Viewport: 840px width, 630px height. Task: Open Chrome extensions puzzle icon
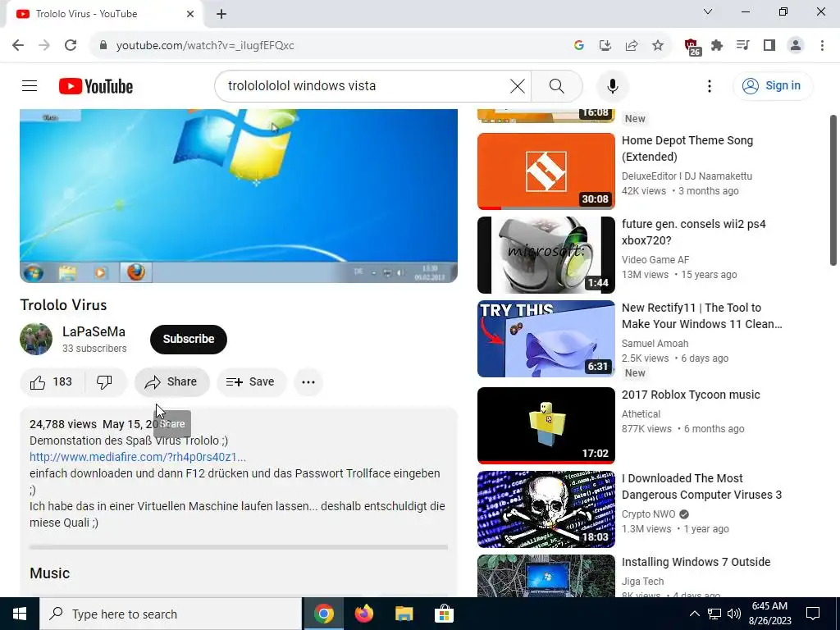pos(717,46)
